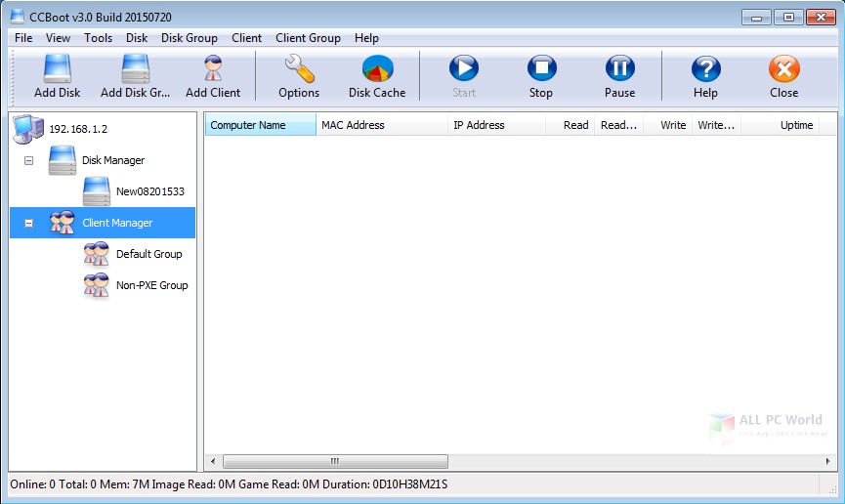
Task: Close the CCBoot window via title bar
Action: click(821, 18)
